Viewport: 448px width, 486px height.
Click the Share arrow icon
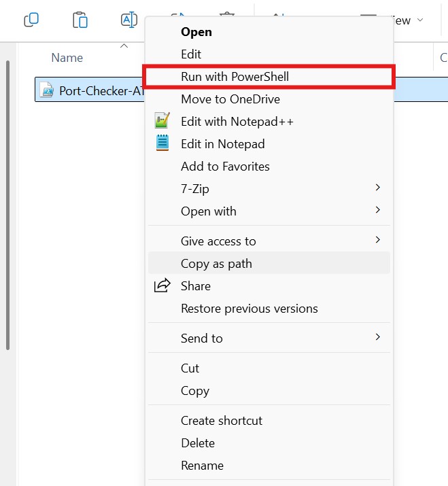pyautogui.click(x=162, y=285)
